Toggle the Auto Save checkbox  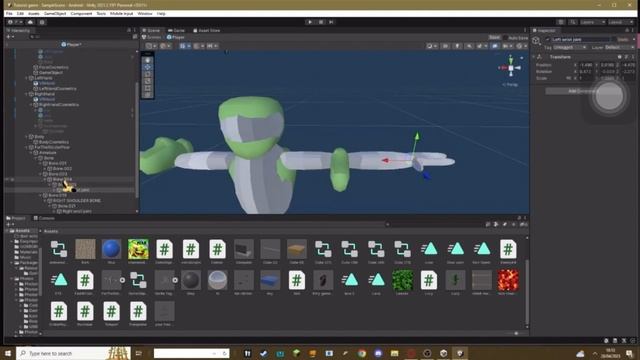505,38
